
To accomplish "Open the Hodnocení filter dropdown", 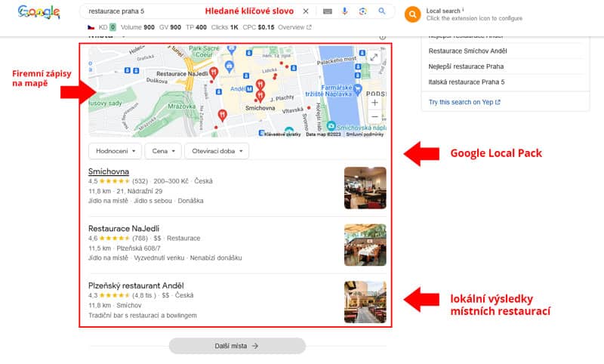I will pyautogui.click(x=116, y=151).
